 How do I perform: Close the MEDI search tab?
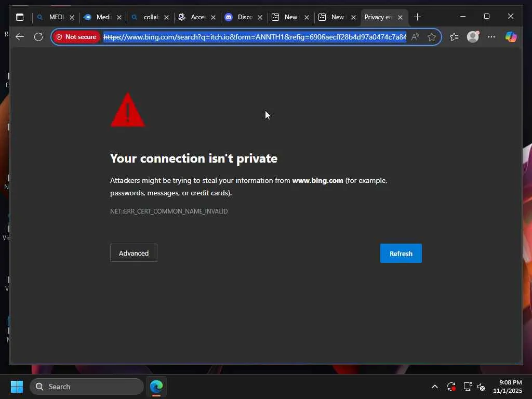point(72,17)
